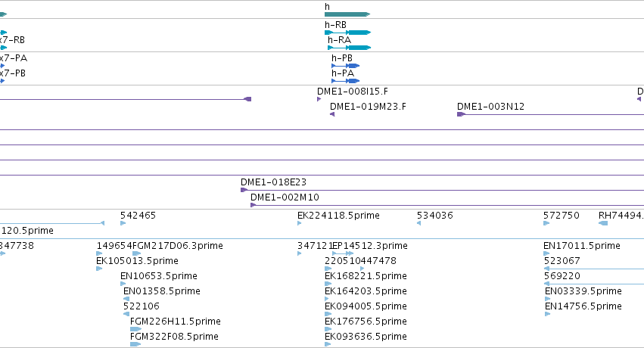This screenshot has height=348, width=644.
Task: Select the EN10653.5prime EST label
Action: click(158, 276)
